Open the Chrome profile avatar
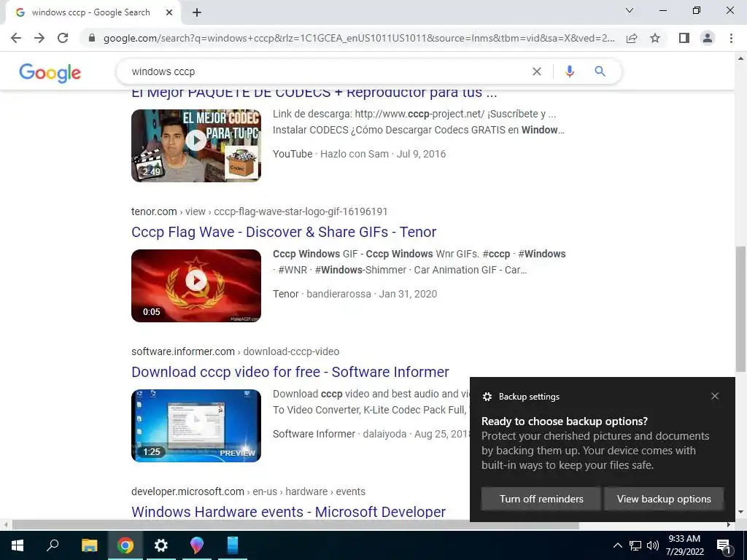Image resolution: width=747 pixels, height=560 pixels. pos(708,38)
